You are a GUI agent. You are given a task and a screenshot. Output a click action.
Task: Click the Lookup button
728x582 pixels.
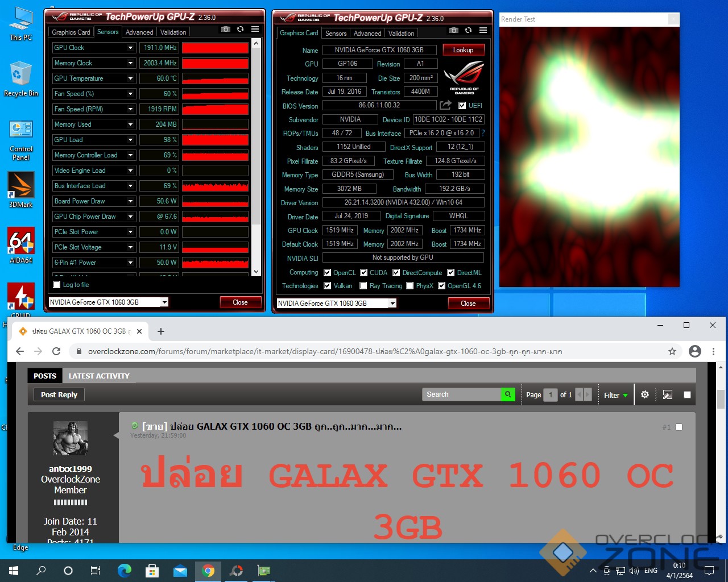tap(463, 50)
